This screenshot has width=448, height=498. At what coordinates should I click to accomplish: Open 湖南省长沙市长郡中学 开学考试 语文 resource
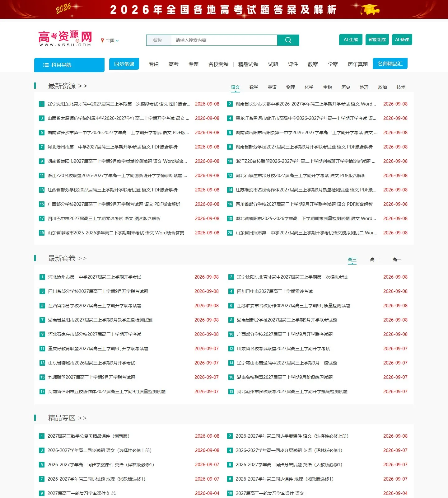(306, 104)
